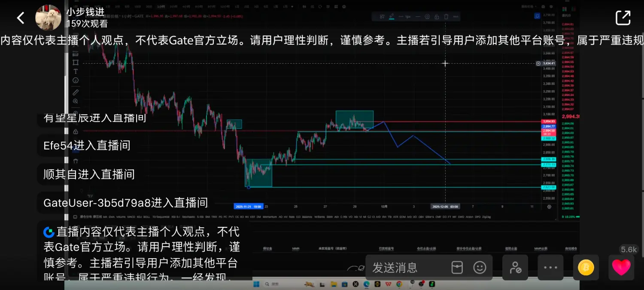Tap the 5.6k likes count

point(629,250)
